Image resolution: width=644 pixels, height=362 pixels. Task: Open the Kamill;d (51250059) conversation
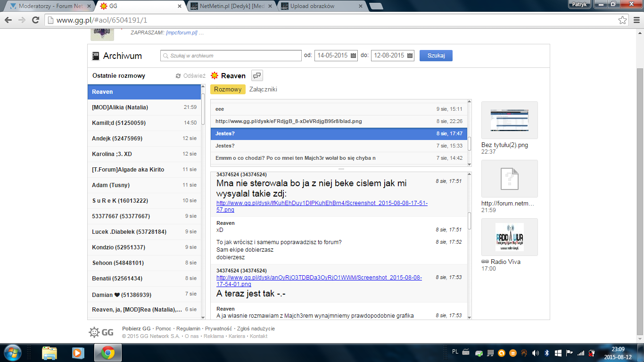pos(144,123)
